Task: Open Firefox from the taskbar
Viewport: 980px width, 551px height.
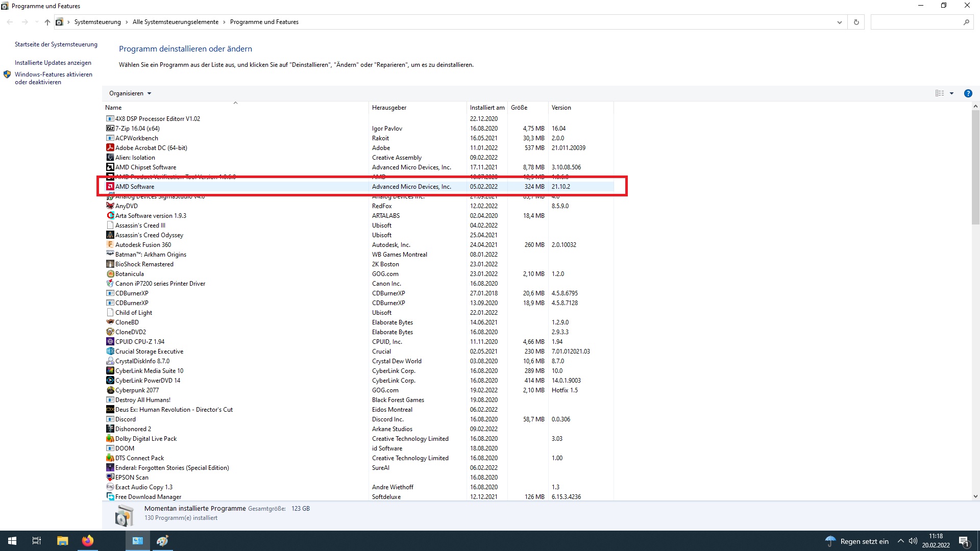Action: point(88,541)
